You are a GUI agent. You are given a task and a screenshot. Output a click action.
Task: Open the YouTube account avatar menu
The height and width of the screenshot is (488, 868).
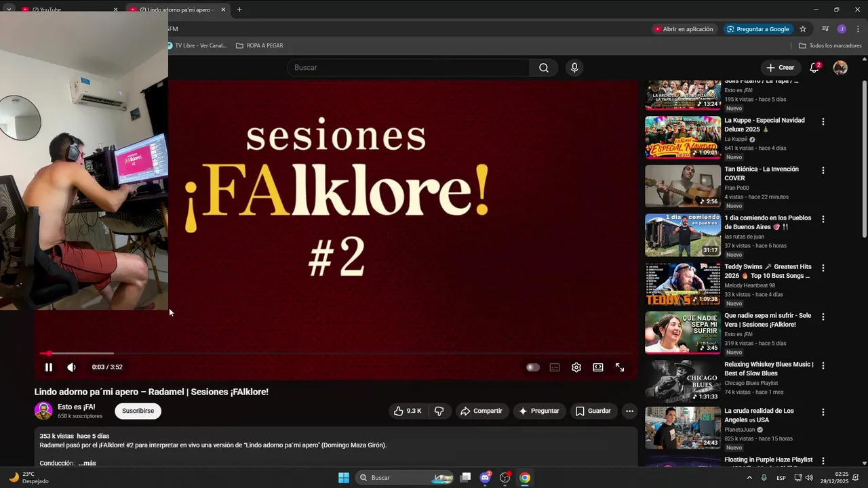pos(840,68)
